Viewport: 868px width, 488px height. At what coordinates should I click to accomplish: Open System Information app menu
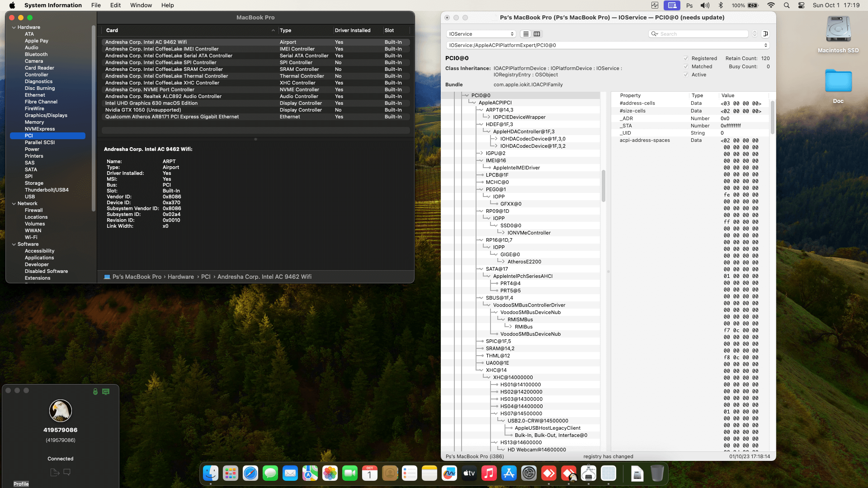point(53,5)
